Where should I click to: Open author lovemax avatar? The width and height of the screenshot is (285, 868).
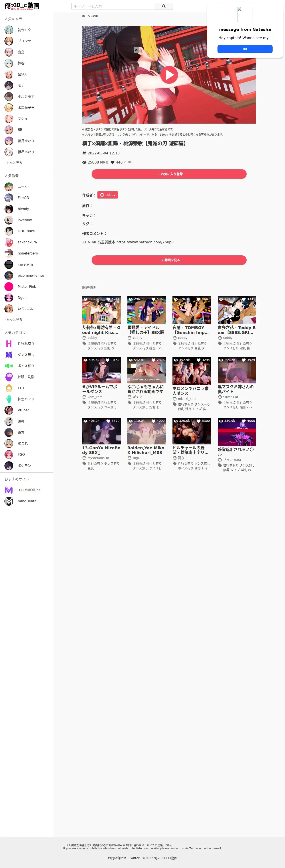point(9,220)
